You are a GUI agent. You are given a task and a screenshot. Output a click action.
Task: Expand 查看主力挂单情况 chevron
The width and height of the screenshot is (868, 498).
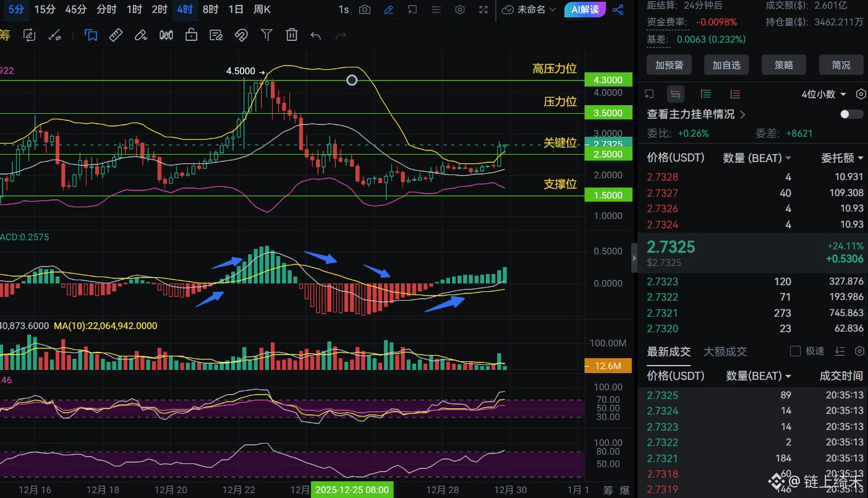[x=742, y=114]
